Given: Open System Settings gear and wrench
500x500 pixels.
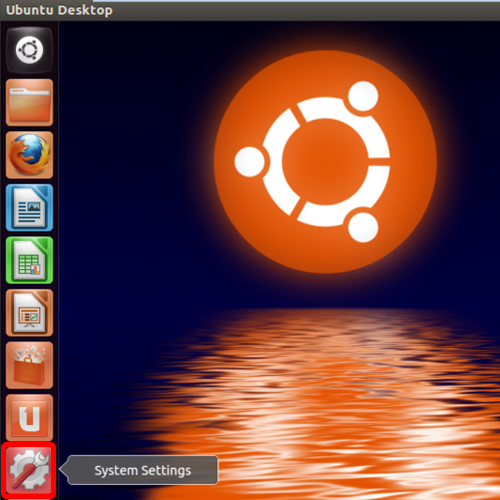Looking at the screenshot, I should tap(29, 470).
